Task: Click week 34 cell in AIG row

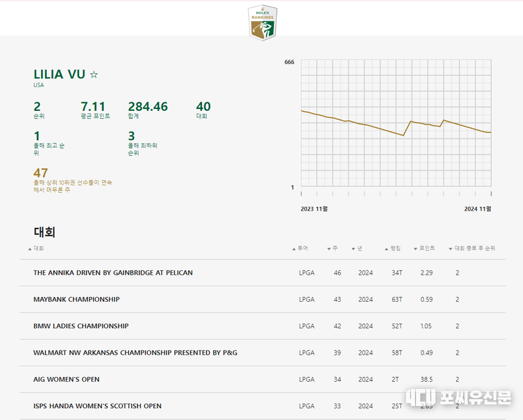Action: point(337,380)
